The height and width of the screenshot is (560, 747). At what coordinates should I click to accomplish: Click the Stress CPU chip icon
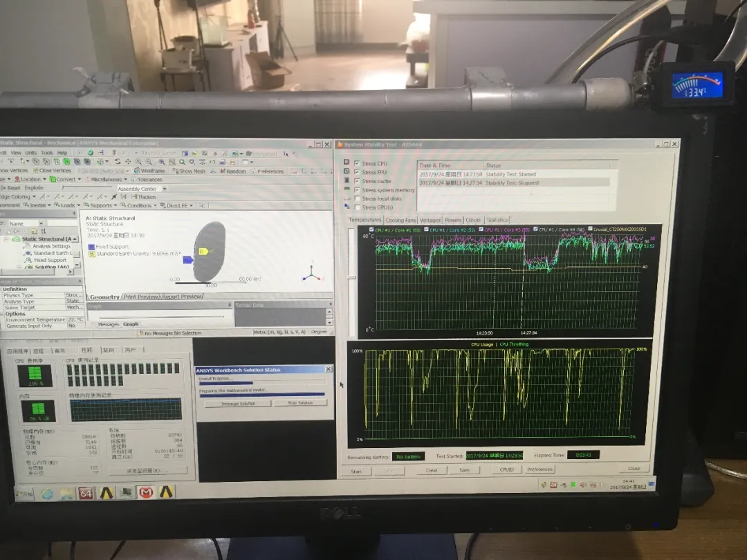click(347, 162)
